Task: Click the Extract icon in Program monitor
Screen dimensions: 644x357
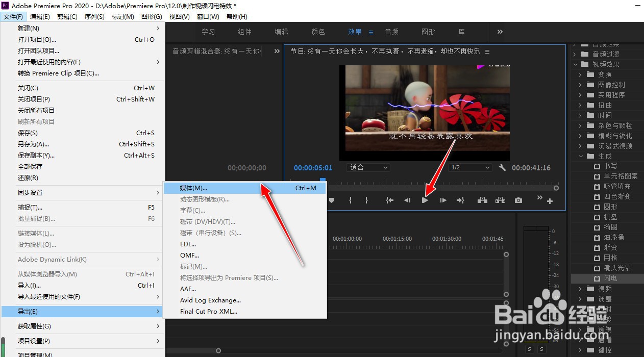Action: pos(500,200)
